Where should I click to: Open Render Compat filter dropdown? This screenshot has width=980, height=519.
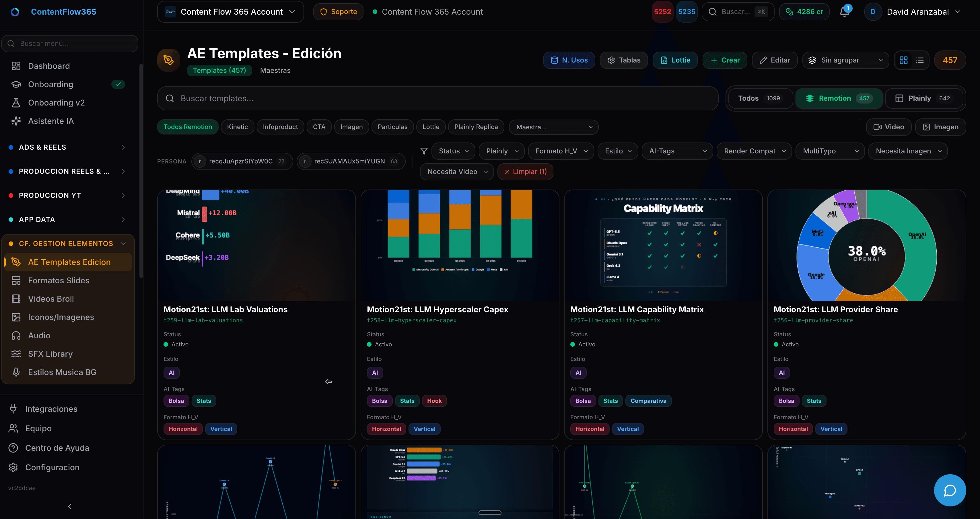[x=754, y=151]
